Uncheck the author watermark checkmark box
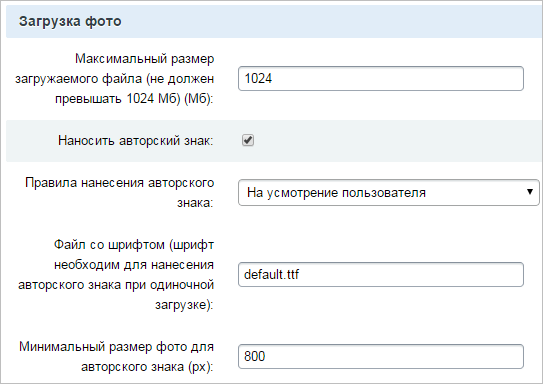The image size is (543, 384). tap(248, 140)
